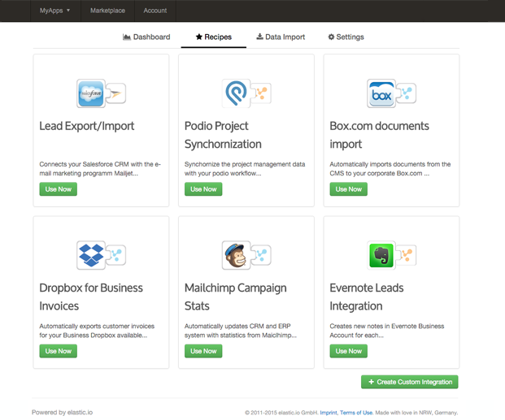Switch to the Dashboard tab

click(x=146, y=37)
